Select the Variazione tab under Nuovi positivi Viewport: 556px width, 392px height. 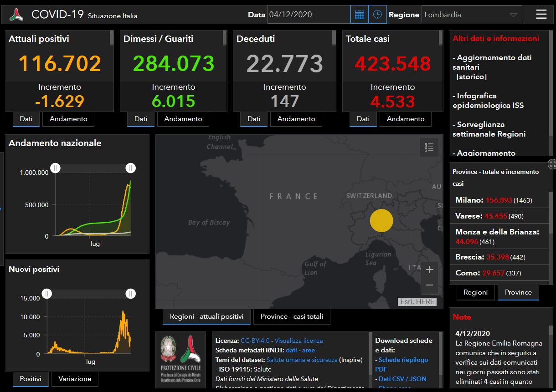pos(75,379)
